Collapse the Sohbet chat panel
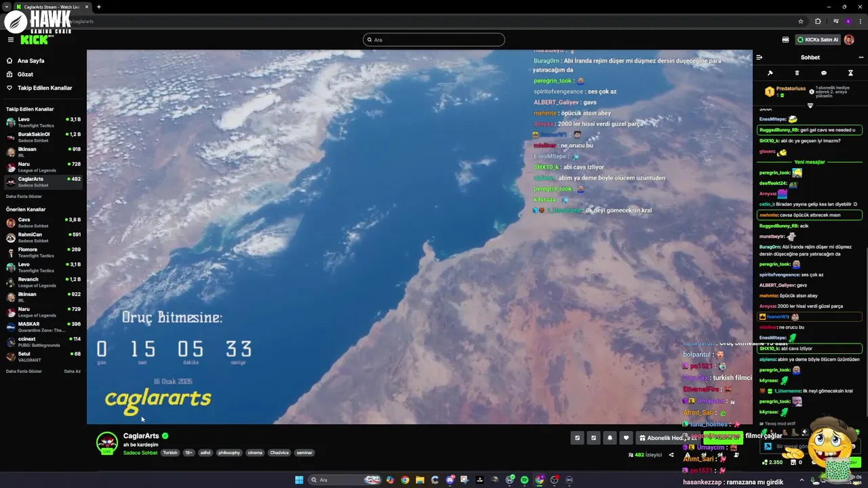 [759, 58]
